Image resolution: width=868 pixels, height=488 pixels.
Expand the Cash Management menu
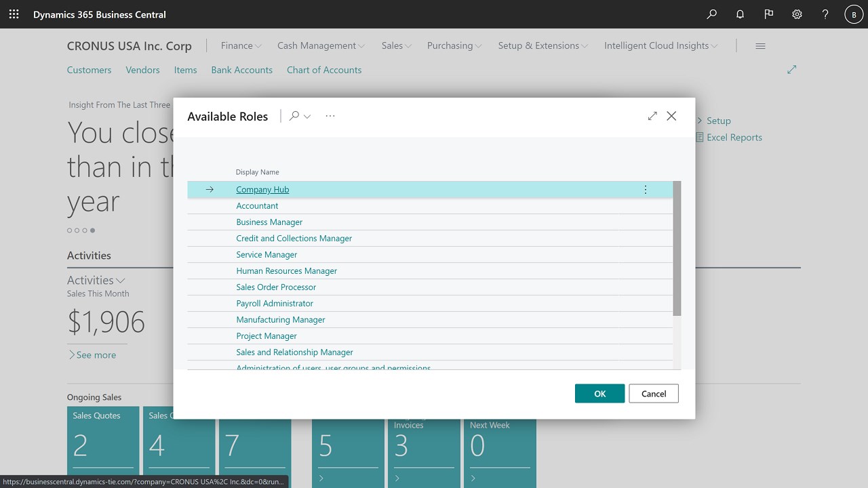tap(321, 45)
